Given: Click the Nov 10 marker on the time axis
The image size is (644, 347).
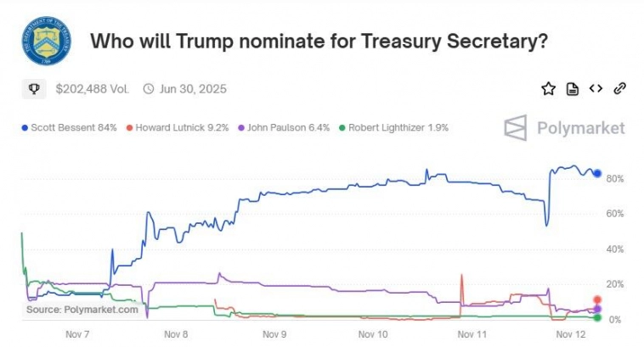Looking at the screenshot, I should 373,334.
